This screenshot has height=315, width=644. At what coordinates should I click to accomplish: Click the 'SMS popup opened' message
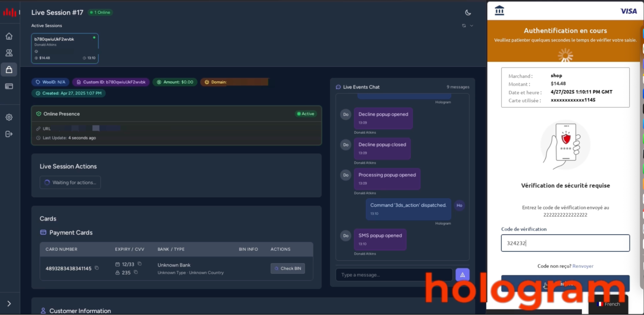pyautogui.click(x=380, y=239)
